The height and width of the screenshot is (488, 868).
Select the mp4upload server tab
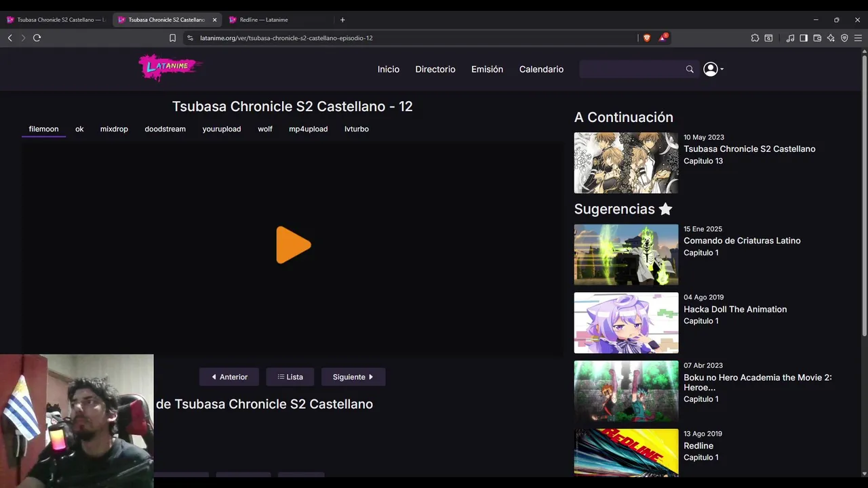(x=308, y=129)
